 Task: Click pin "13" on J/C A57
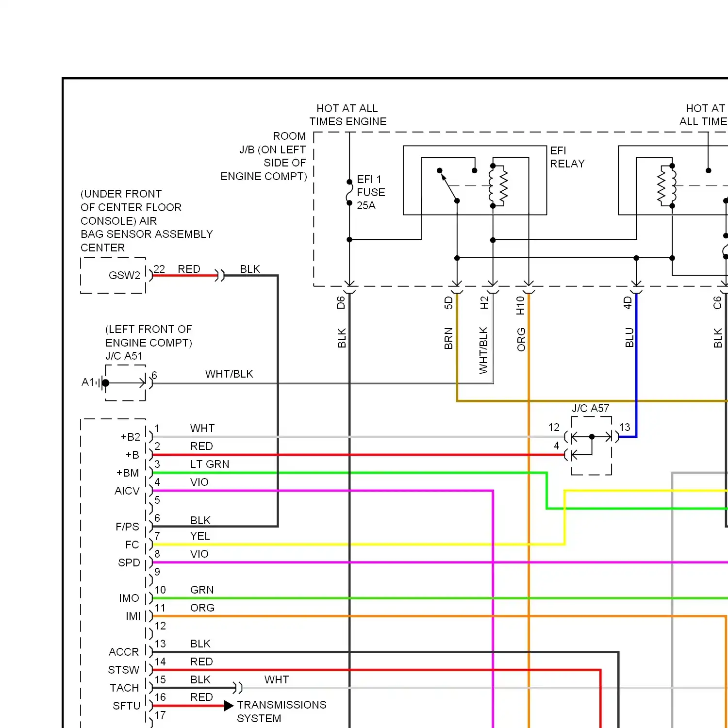pyautogui.click(x=625, y=427)
